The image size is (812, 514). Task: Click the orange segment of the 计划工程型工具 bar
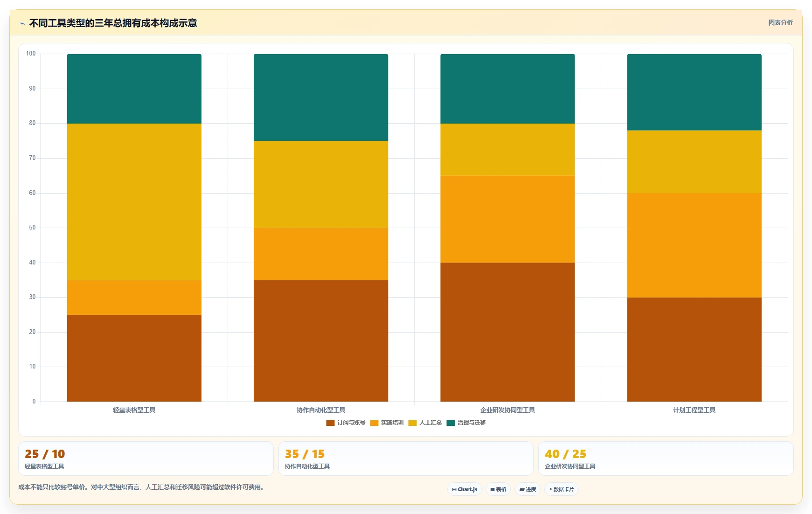click(x=694, y=245)
